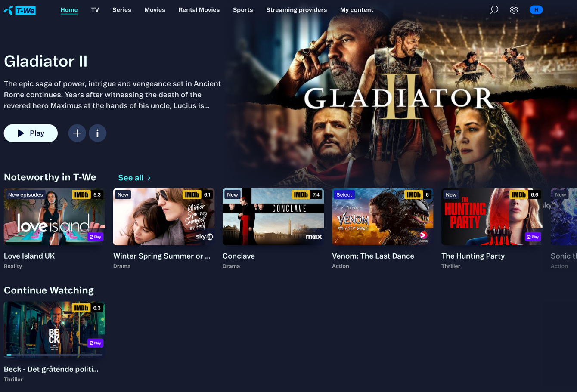Resume the Beck thumbnail in Continue Watching
Image resolution: width=577 pixels, height=392 pixels.
54,330
